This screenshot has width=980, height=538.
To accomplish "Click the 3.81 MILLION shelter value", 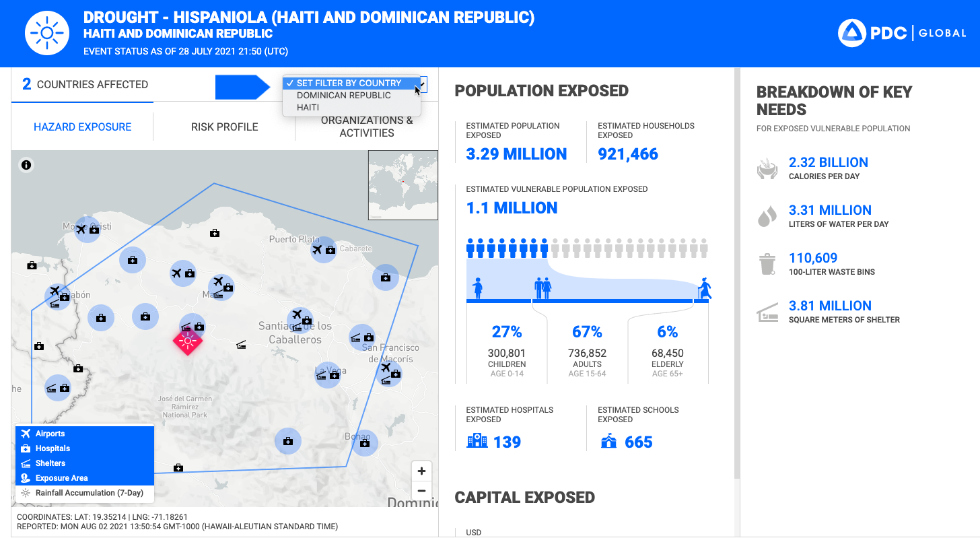I will 830,306.
